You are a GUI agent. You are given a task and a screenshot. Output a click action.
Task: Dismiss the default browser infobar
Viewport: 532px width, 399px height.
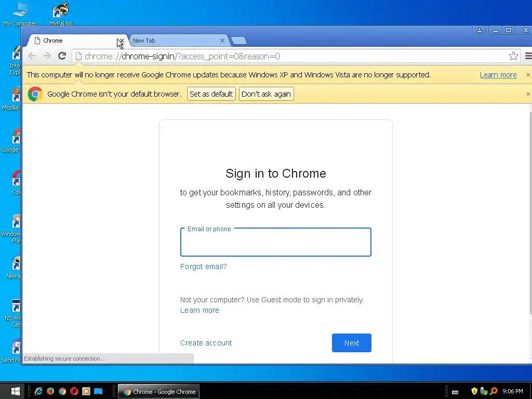(x=528, y=94)
